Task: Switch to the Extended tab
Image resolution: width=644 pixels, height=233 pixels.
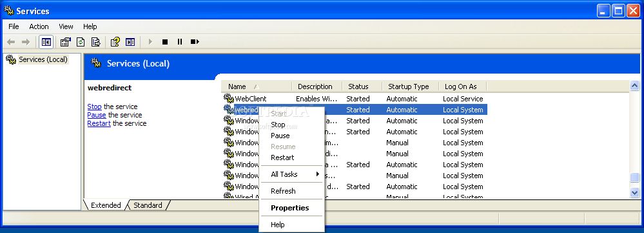Action: pyautogui.click(x=106, y=205)
